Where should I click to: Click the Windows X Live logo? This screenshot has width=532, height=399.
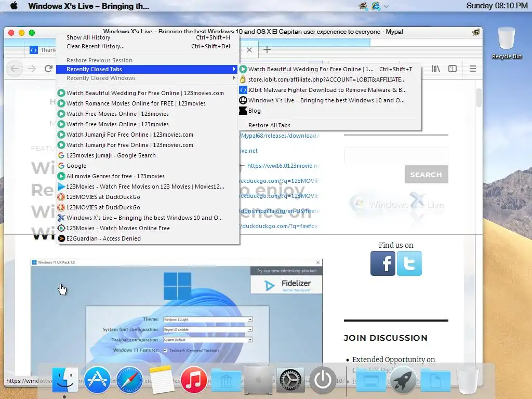coord(396,205)
